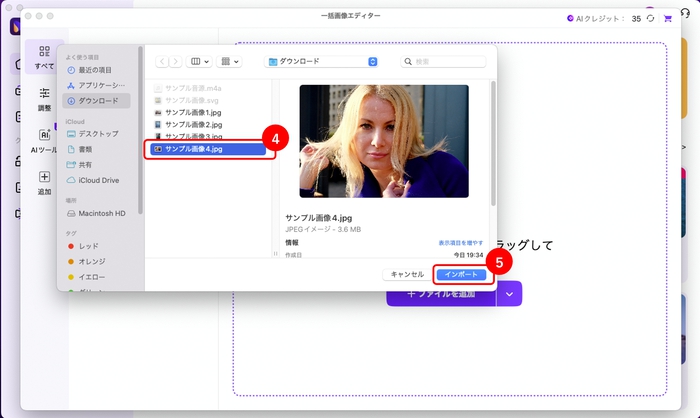Click the headset support icon behind window
Screen dimensions: 700x418
(686, 13)
